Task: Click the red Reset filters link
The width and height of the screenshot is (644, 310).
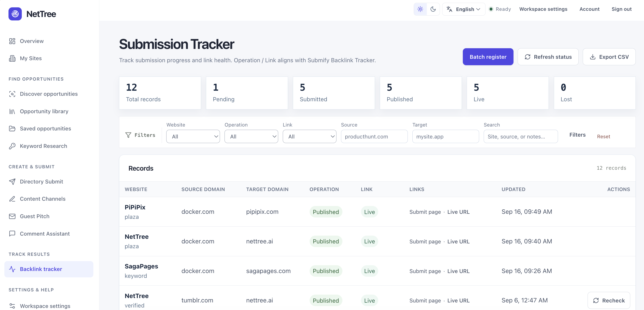Action: point(603,136)
